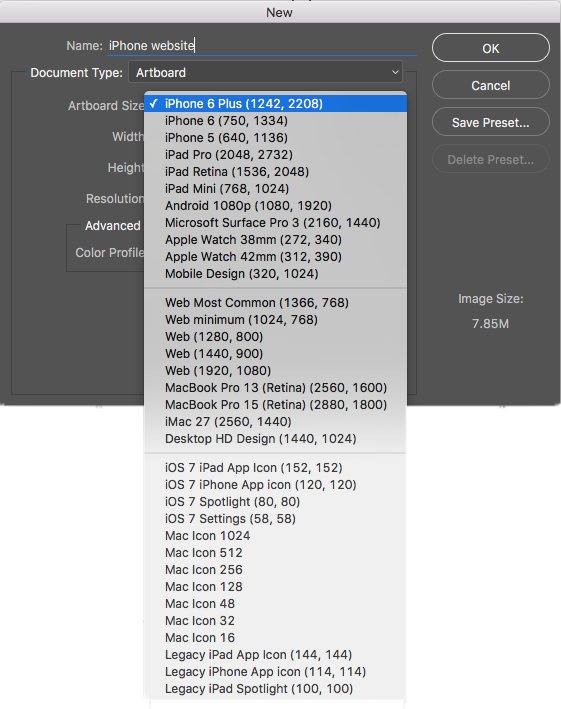Pick MacBook Pro 13 (Retina) preset

click(275, 388)
